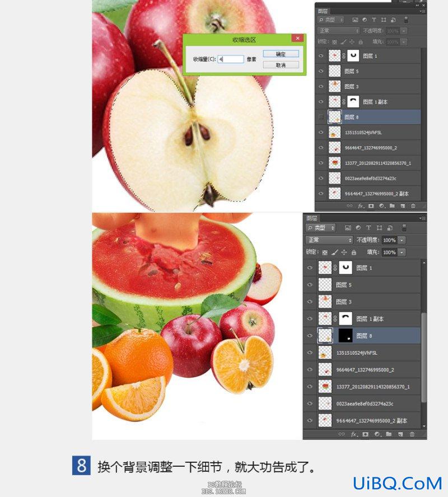The image size is (448, 497).
Task: Click delete layer trash icon in lower panel
Action: 412,434
